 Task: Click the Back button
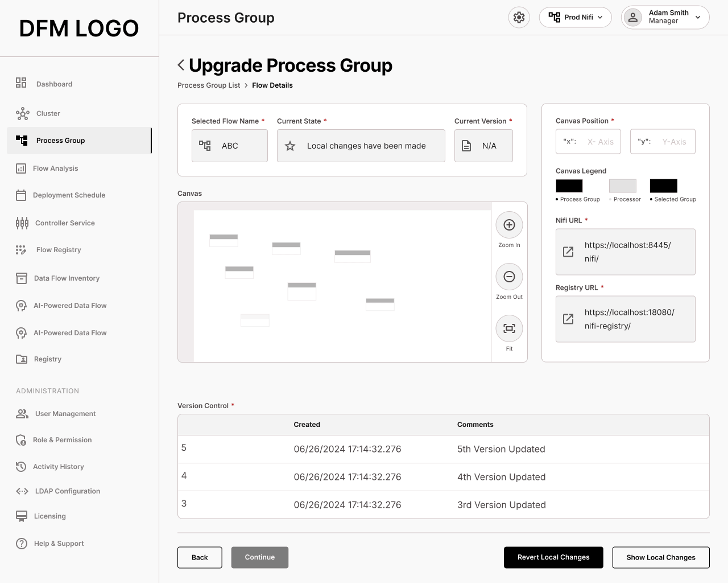200,558
